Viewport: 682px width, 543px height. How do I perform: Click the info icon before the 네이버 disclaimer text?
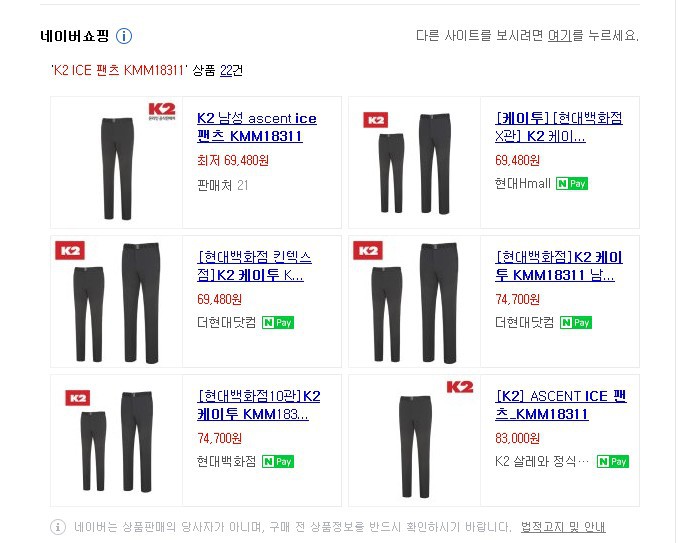coord(58,527)
